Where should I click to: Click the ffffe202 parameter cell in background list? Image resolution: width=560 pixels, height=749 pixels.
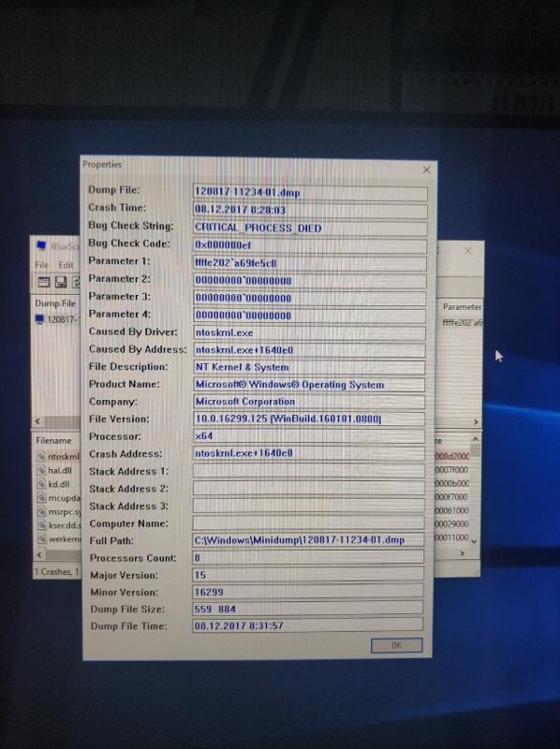(x=462, y=323)
